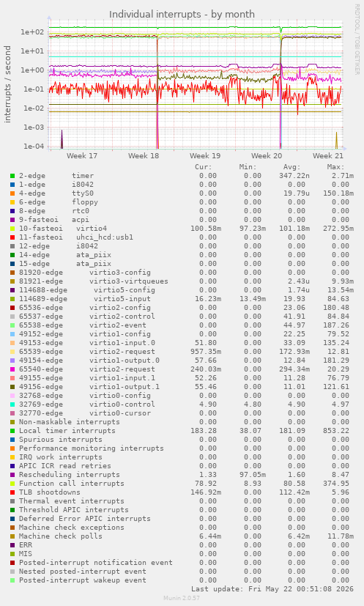Click the magenta swatch for 65540-edge virtio2-request
This screenshot has height=606, width=364.
pyautogui.click(x=12, y=369)
